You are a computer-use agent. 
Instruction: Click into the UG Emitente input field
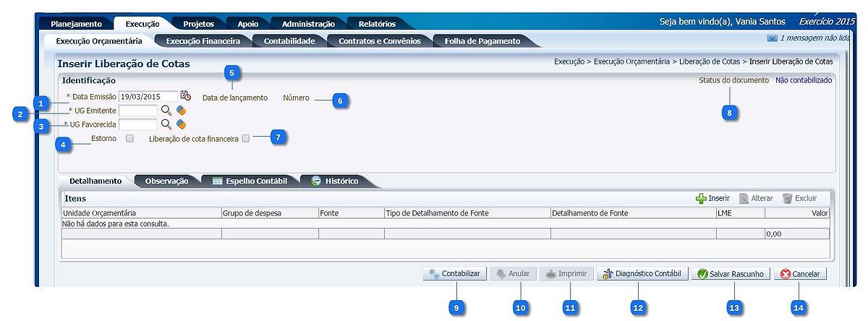[x=137, y=111]
